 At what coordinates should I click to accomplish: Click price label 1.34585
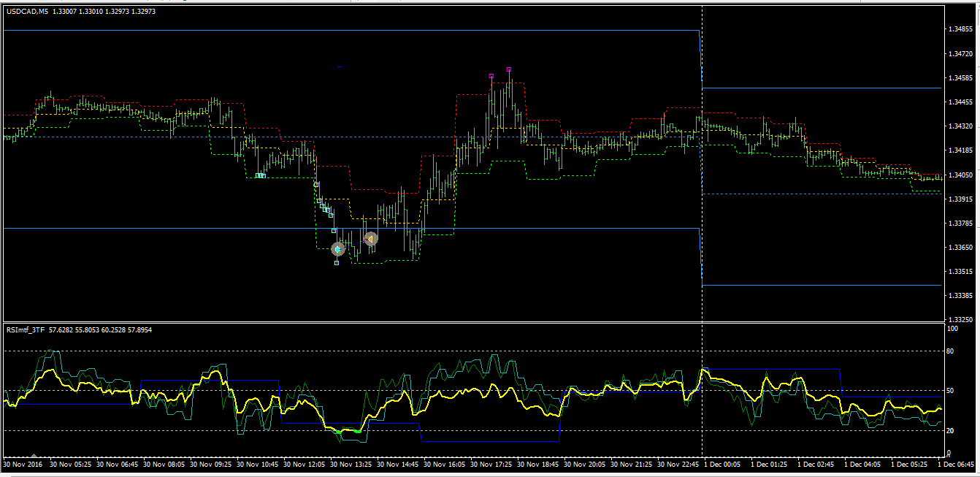pos(960,78)
